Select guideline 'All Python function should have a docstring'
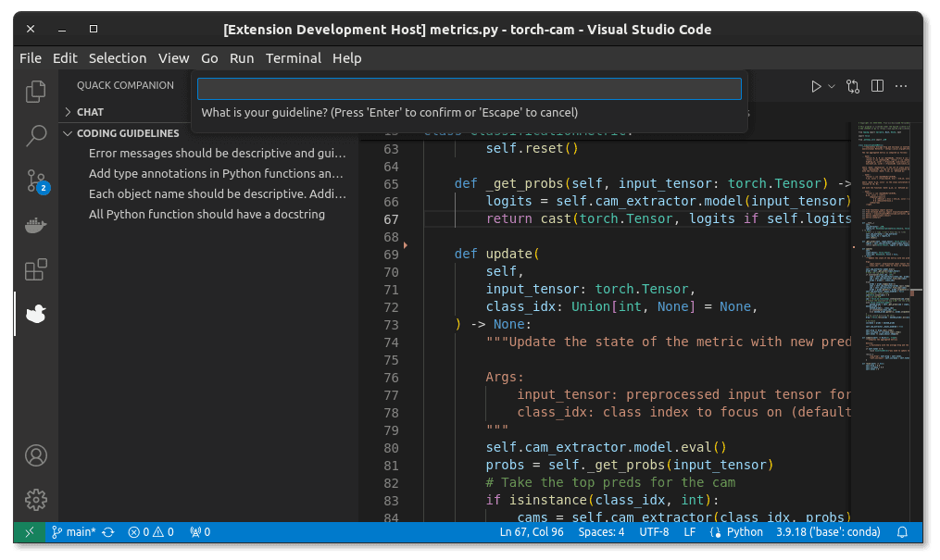Image resolution: width=940 pixels, height=560 pixels. point(208,215)
